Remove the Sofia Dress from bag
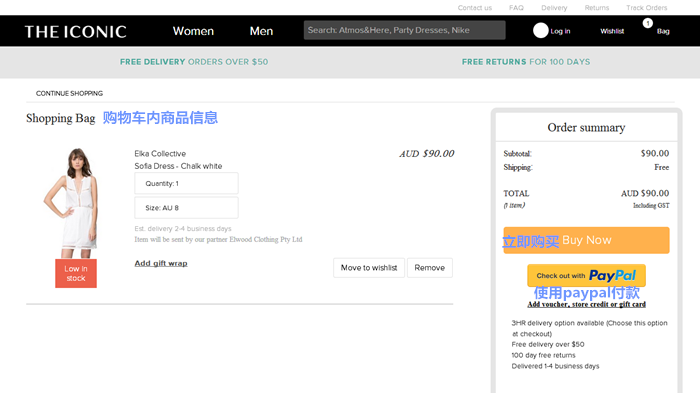This screenshot has height=393, width=700. (x=429, y=268)
